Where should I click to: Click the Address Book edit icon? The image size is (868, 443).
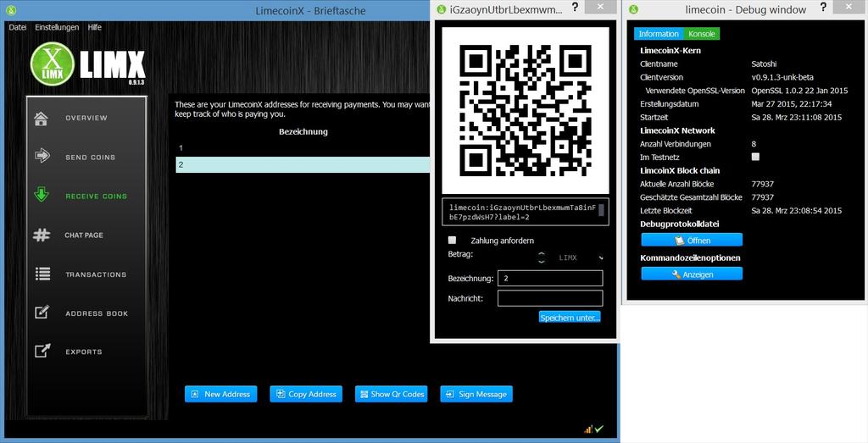pyautogui.click(x=42, y=312)
